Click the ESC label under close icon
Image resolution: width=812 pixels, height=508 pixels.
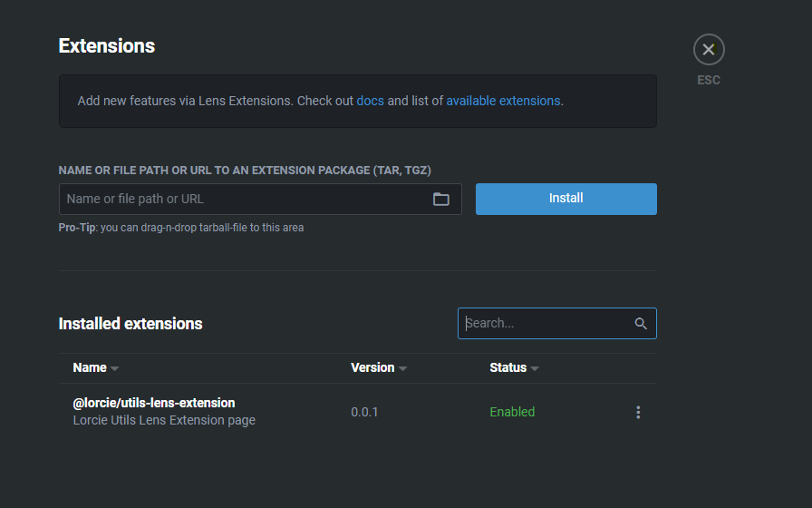click(x=709, y=80)
